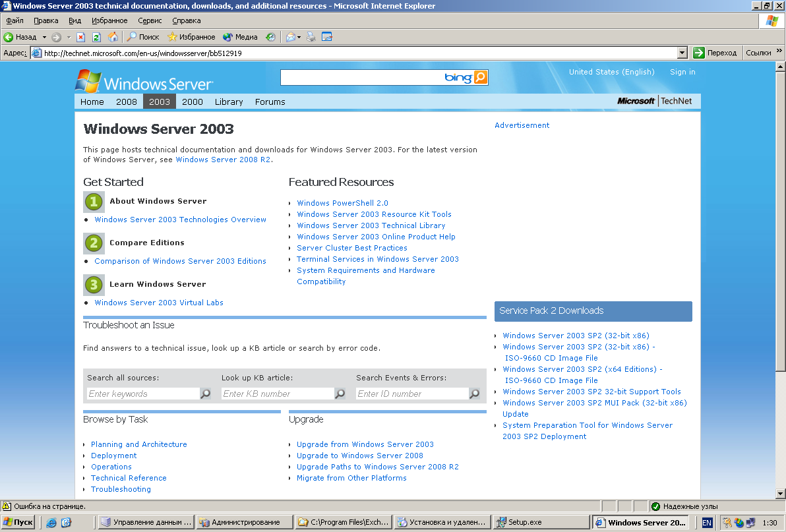The height and width of the screenshot is (532, 786).
Task: Open Internet Explorer from quick launch
Action: [x=51, y=523]
